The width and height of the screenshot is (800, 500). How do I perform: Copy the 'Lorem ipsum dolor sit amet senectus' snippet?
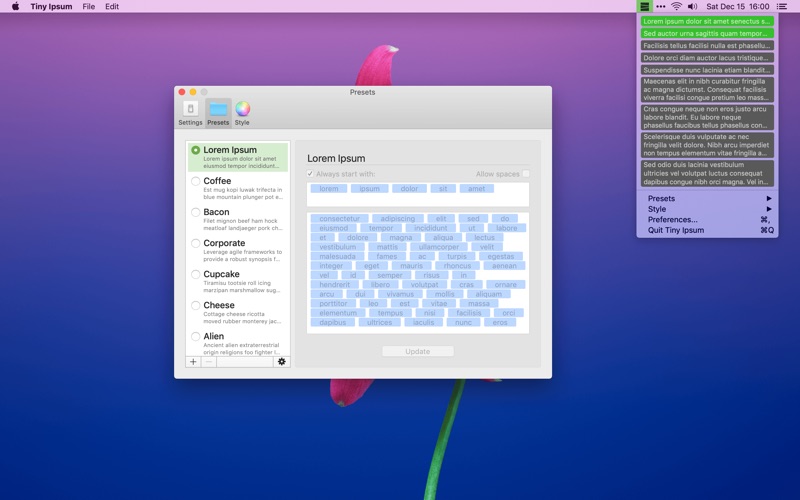[x=707, y=21]
